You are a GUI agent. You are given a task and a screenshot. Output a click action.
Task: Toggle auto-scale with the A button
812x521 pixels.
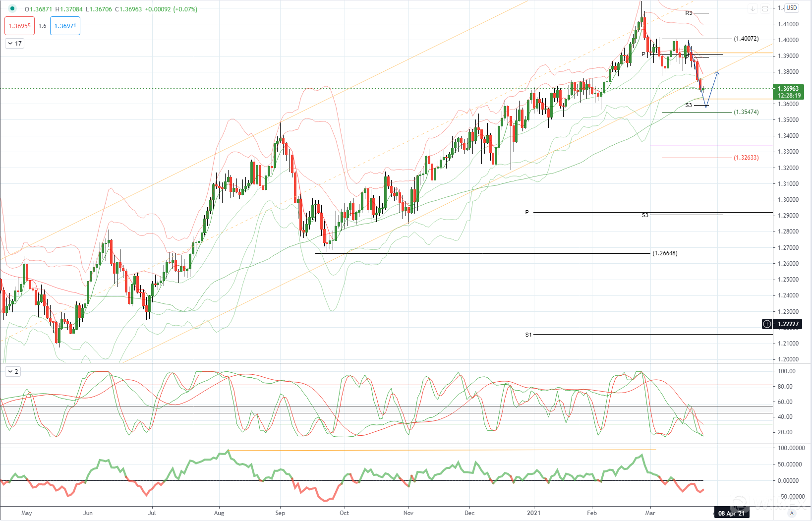(x=792, y=513)
